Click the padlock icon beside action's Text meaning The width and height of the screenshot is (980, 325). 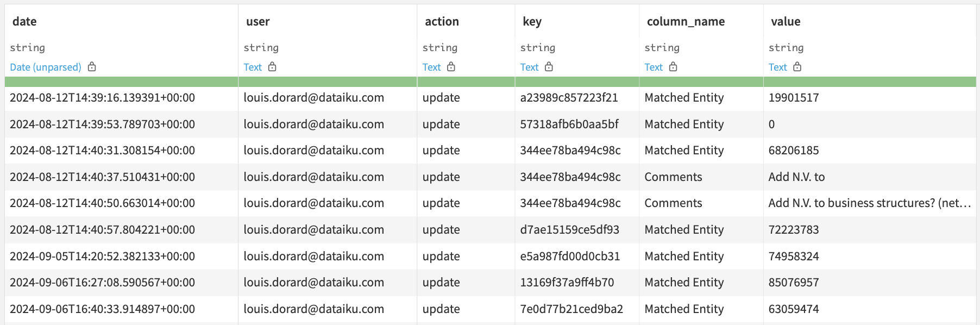(452, 67)
